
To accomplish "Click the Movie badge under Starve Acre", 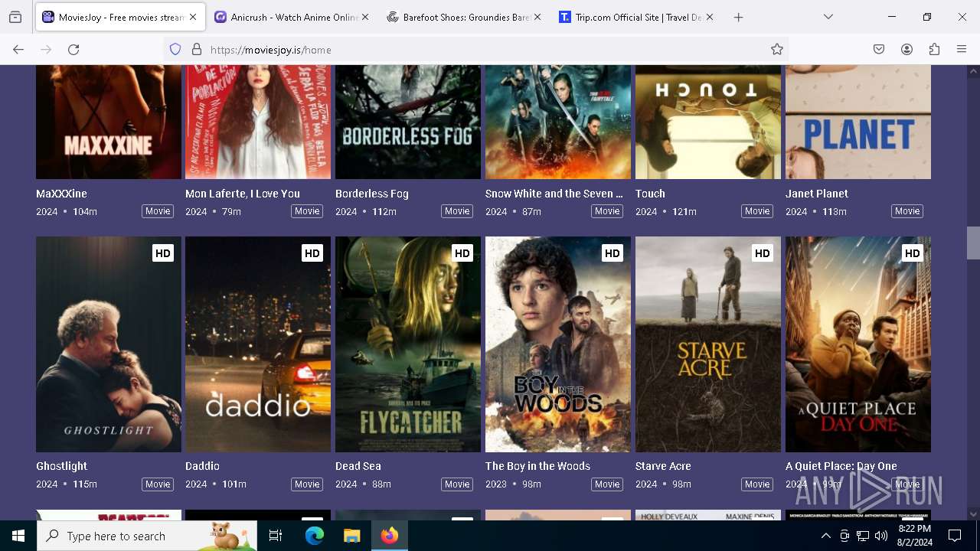I will pyautogui.click(x=757, y=484).
